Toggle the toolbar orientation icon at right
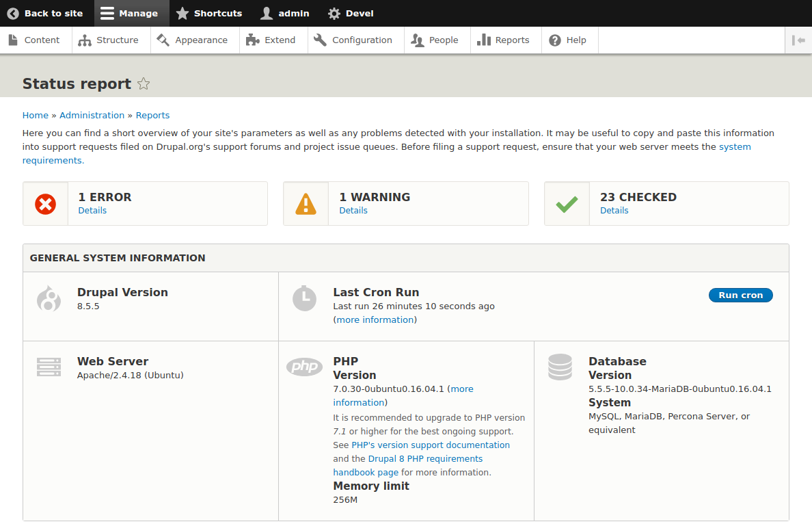 [798, 40]
